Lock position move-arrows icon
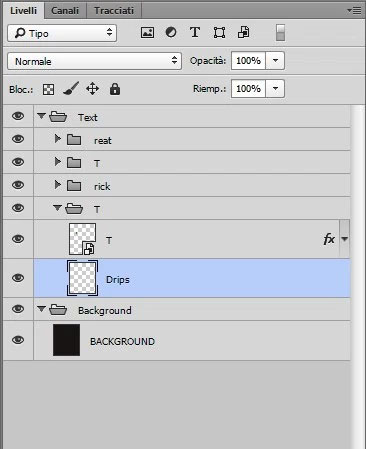The width and height of the screenshot is (366, 449). [x=92, y=89]
